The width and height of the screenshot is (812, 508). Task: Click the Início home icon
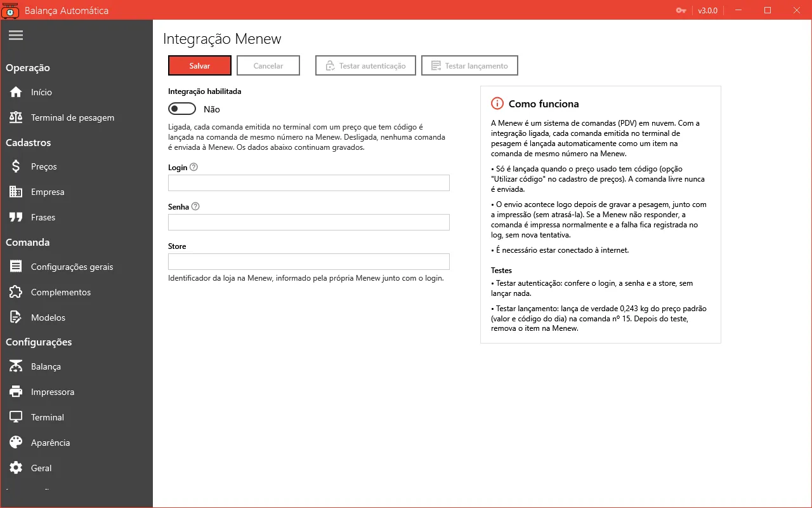[16, 92]
